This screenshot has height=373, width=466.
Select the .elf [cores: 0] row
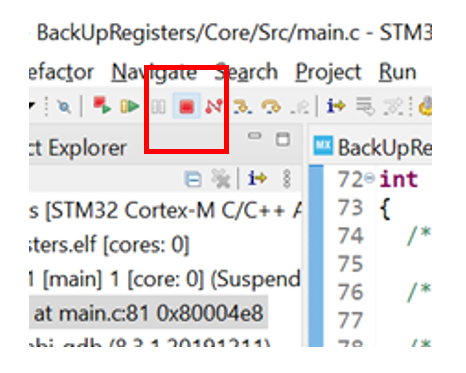(109, 245)
